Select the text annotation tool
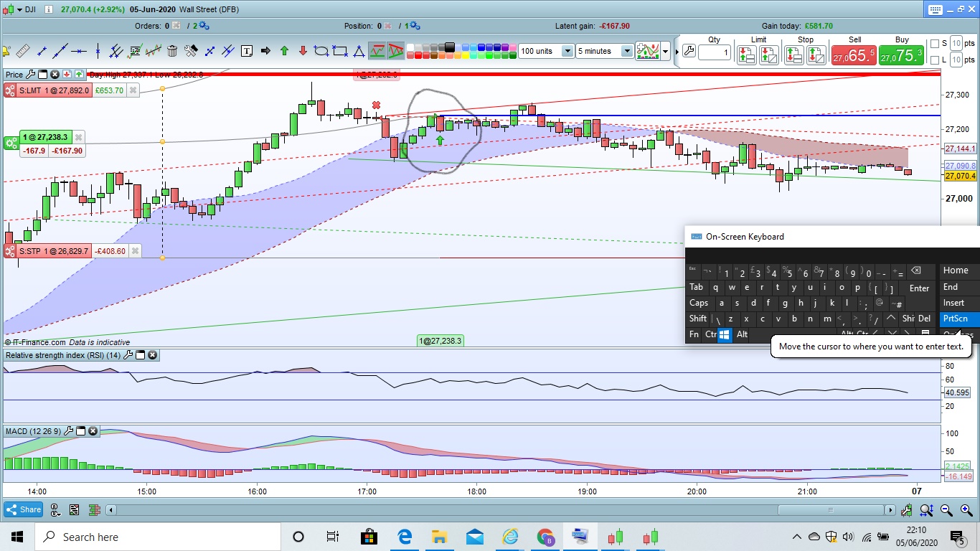 click(x=247, y=51)
